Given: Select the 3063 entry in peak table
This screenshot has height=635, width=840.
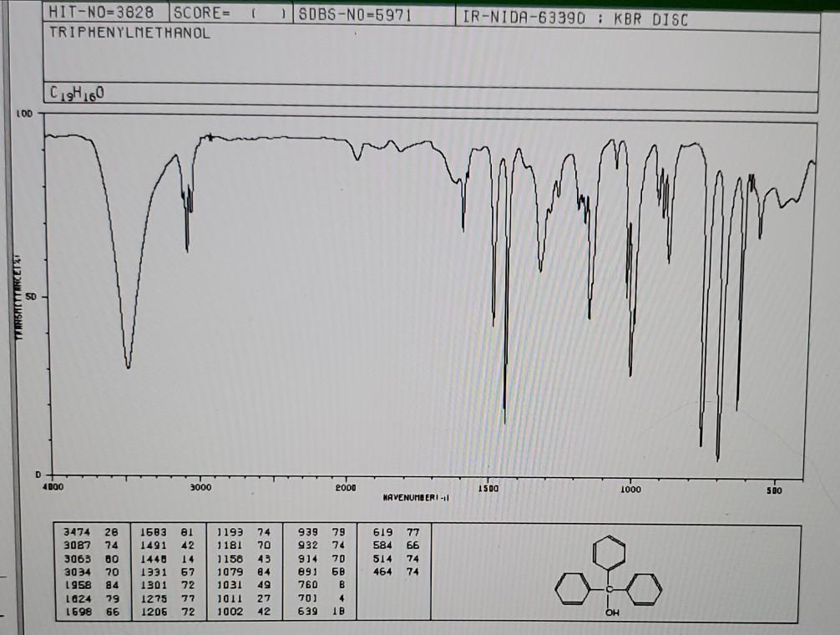Looking at the screenshot, I should [x=90, y=559].
